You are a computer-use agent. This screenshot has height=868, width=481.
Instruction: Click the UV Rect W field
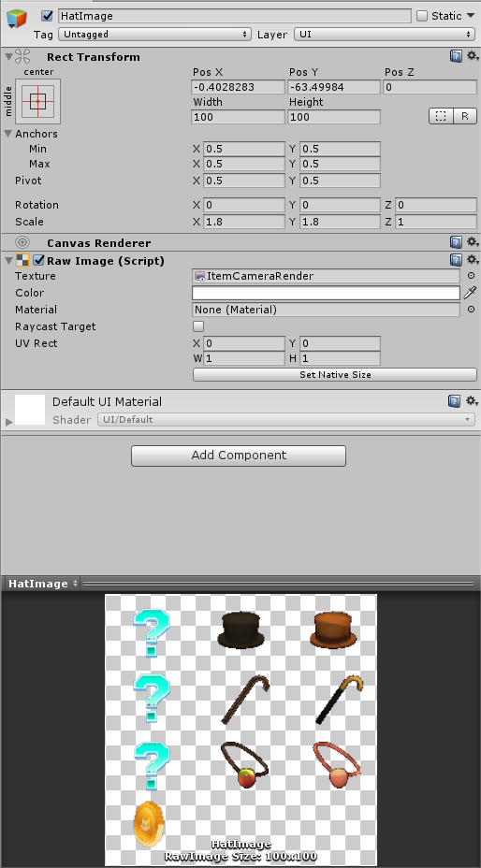pos(244,358)
